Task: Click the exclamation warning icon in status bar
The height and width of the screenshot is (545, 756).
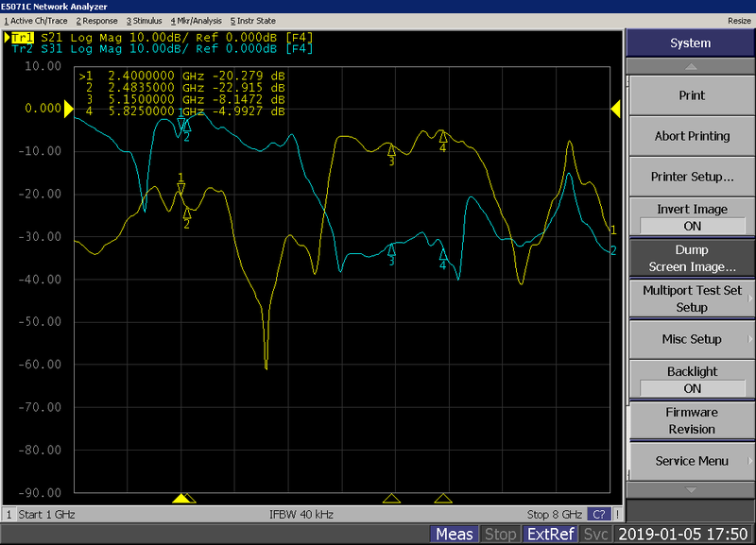Action: pos(617,514)
